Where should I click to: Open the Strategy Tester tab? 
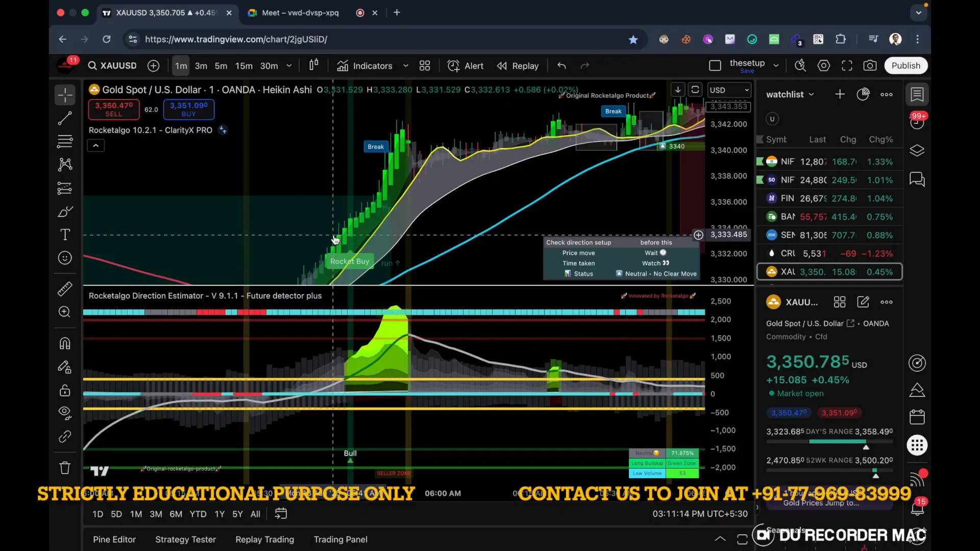pyautogui.click(x=185, y=539)
